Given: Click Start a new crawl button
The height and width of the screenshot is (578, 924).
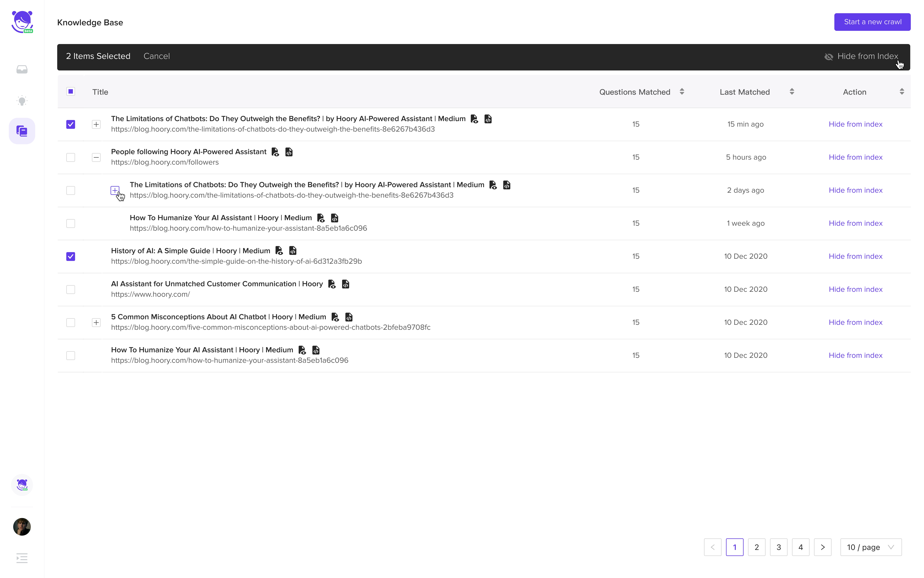Looking at the screenshot, I should [x=872, y=22].
